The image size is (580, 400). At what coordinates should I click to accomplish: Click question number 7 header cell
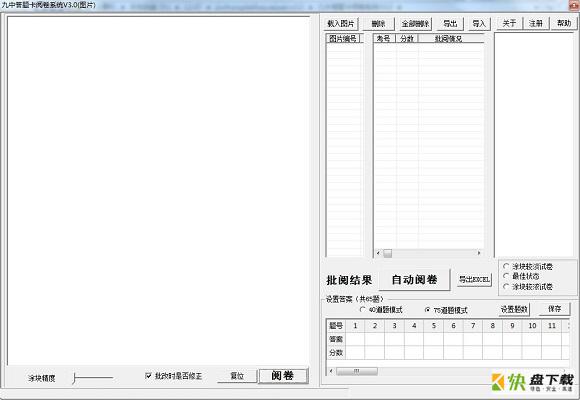(x=473, y=326)
